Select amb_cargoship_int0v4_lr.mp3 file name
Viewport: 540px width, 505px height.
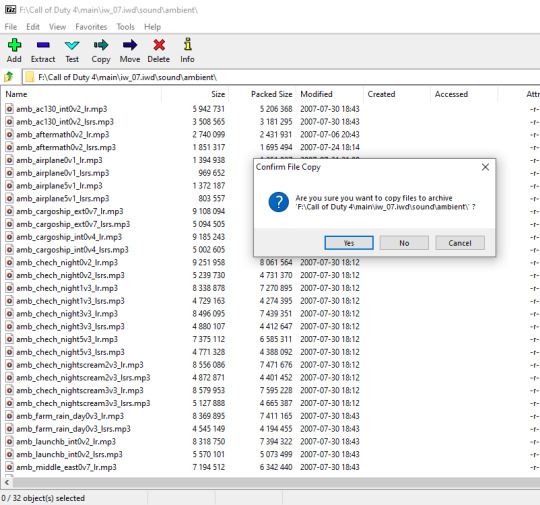pos(69,237)
